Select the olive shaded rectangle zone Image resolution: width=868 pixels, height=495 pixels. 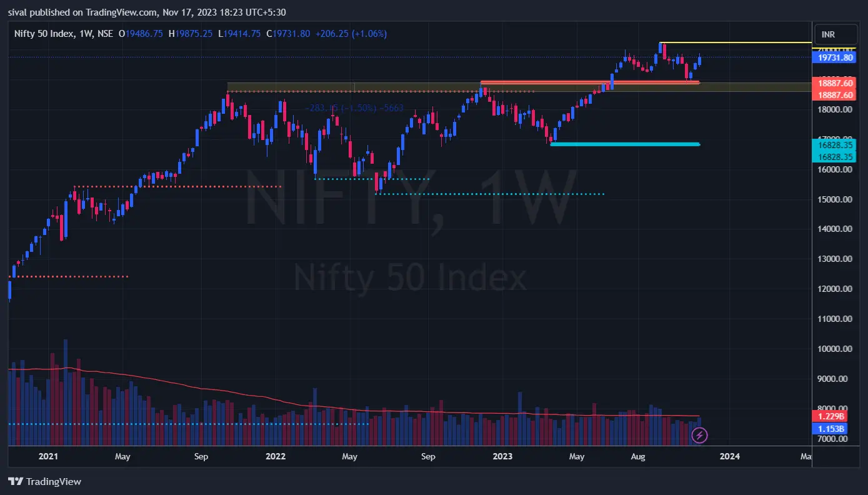519,87
